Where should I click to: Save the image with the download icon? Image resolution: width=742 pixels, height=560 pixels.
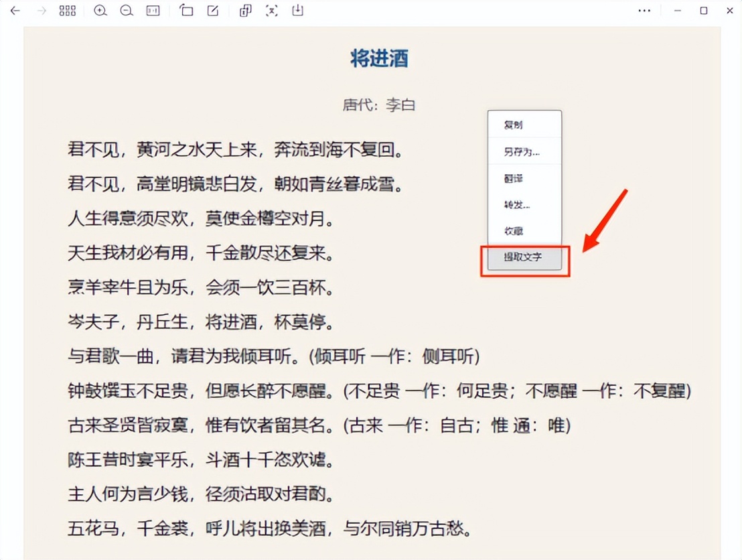coord(297,11)
